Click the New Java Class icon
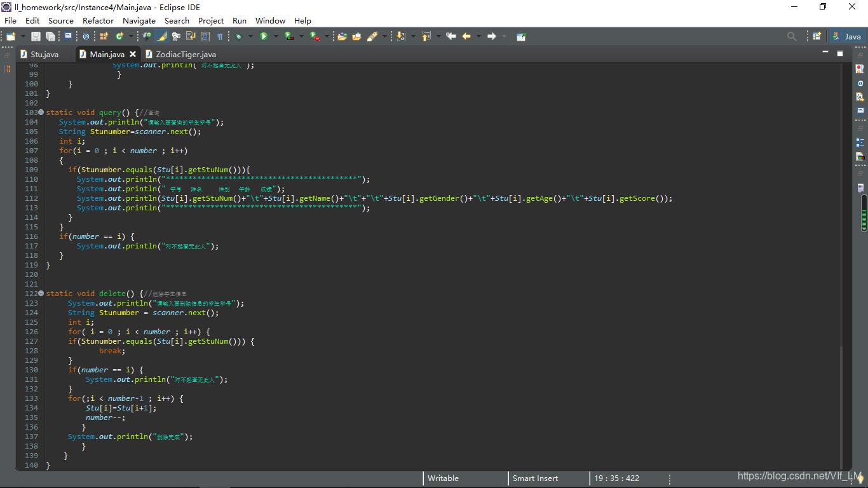Image resolution: width=868 pixels, height=488 pixels. tap(119, 36)
